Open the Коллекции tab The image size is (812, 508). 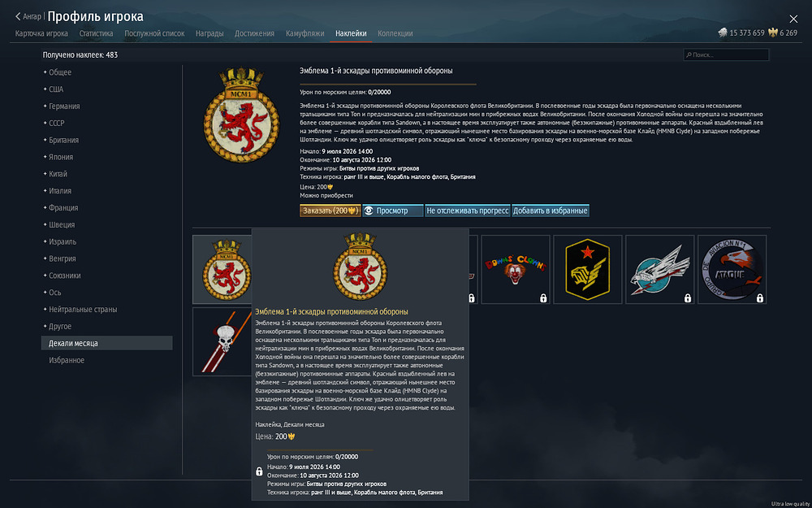[x=395, y=33]
